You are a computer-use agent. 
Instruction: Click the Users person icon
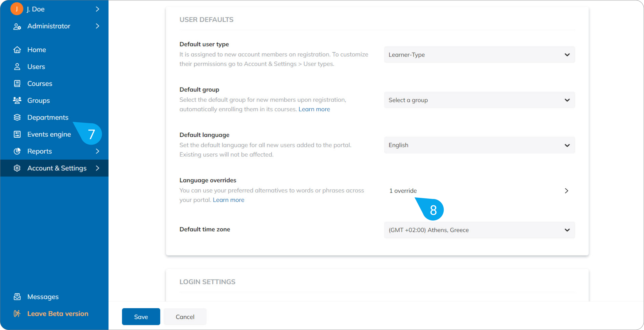(17, 67)
